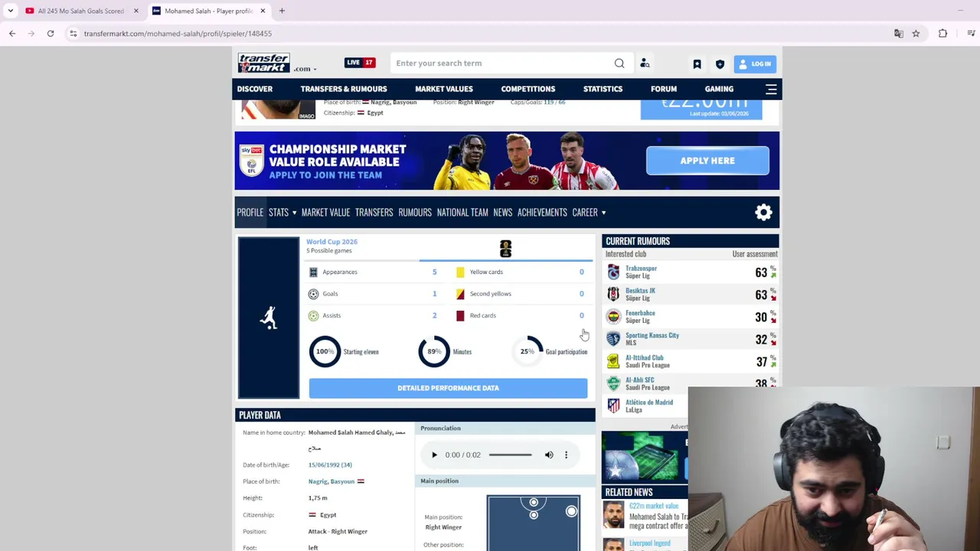The height and width of the screenshot is (551, 980).
Task: Click the Trabzonspor club crest
Action: tap(613, 272)
